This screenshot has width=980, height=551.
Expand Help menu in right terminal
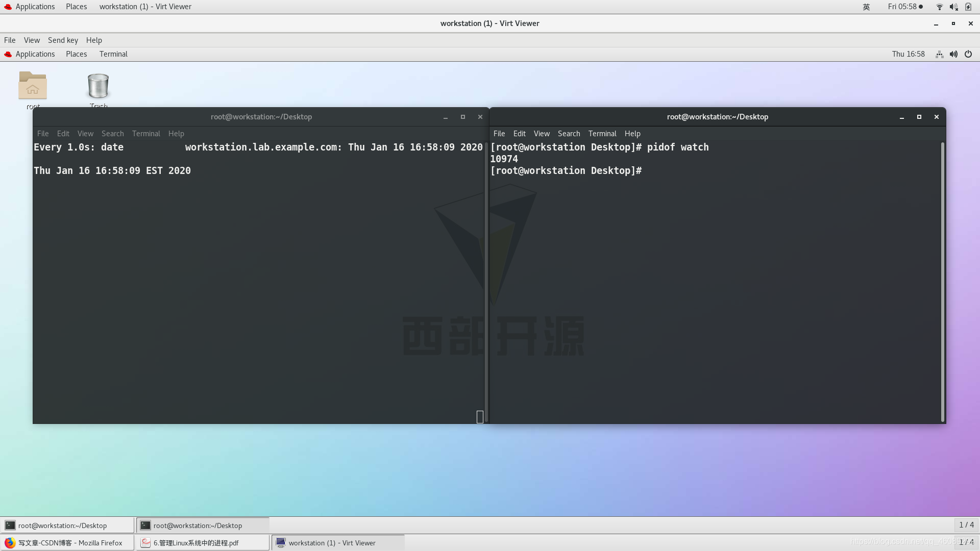click(x=632, y=133)
